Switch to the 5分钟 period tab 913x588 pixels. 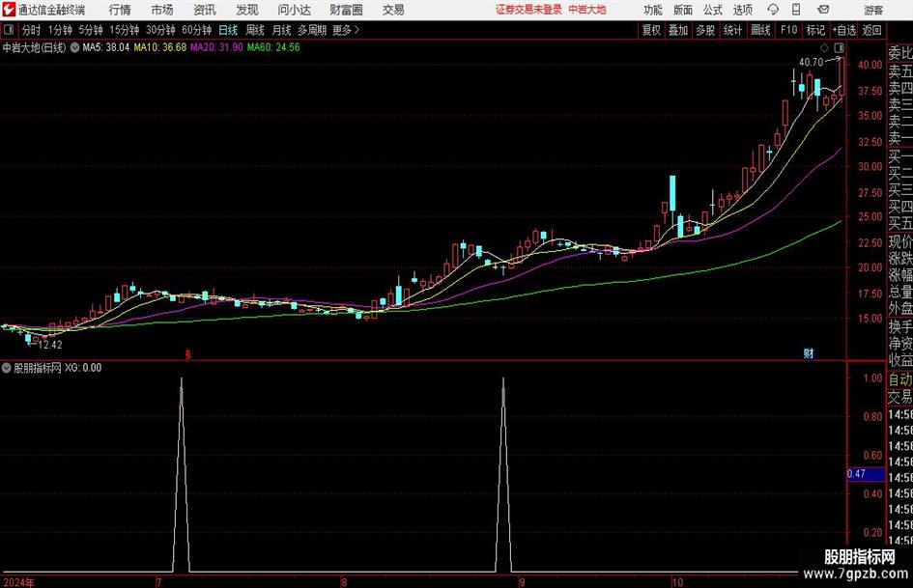tap(90, 30)
